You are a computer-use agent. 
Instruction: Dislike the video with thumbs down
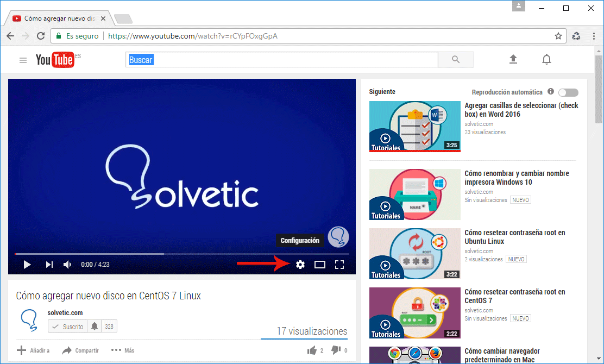(x=336, y=350)
